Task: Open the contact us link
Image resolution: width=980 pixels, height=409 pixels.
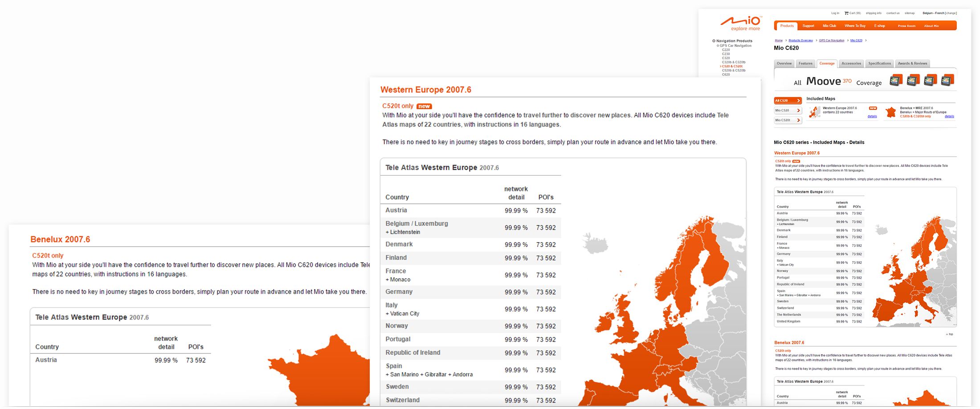Action: pos(893,13)
